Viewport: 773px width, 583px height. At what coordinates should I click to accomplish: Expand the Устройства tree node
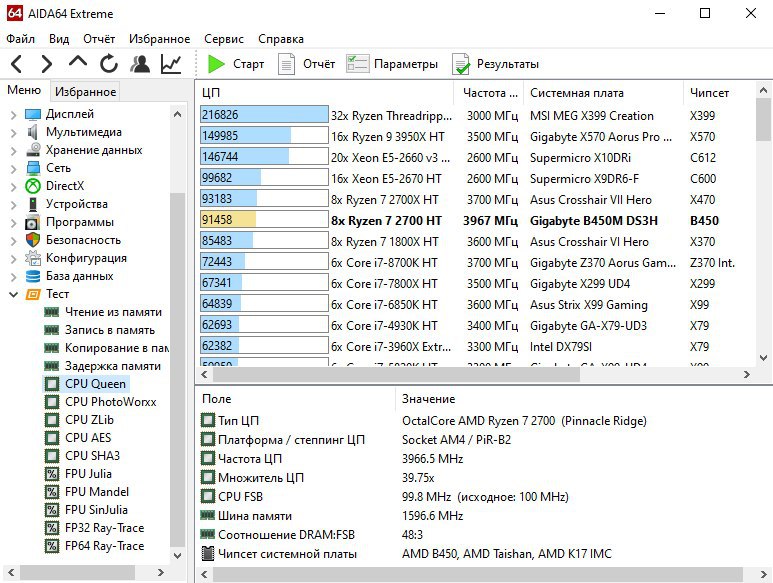point(13,205)
